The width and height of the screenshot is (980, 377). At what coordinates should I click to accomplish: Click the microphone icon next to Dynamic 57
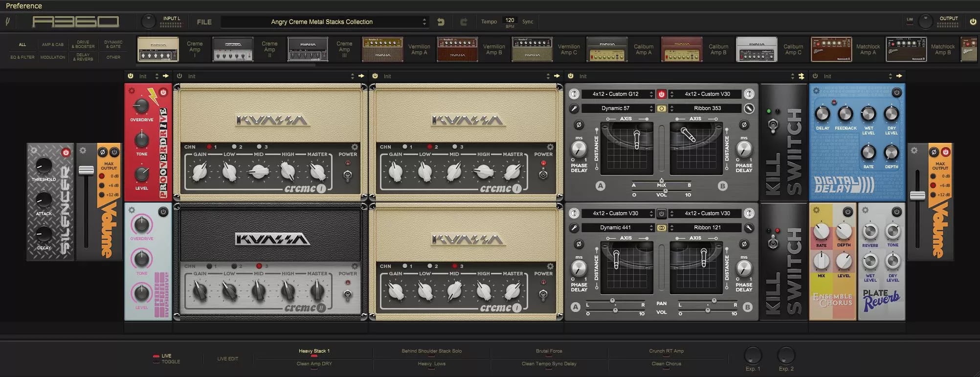coord(574,109)
